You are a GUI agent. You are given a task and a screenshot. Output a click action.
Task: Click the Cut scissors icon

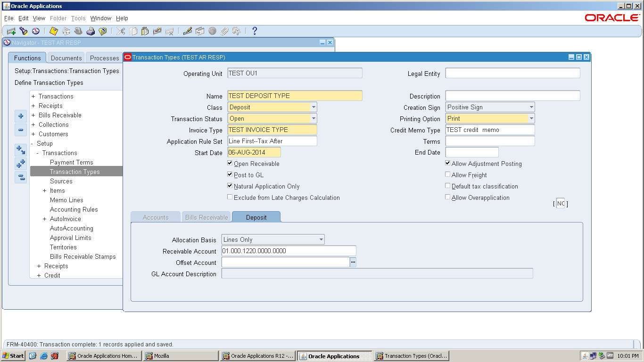(121, 31)
